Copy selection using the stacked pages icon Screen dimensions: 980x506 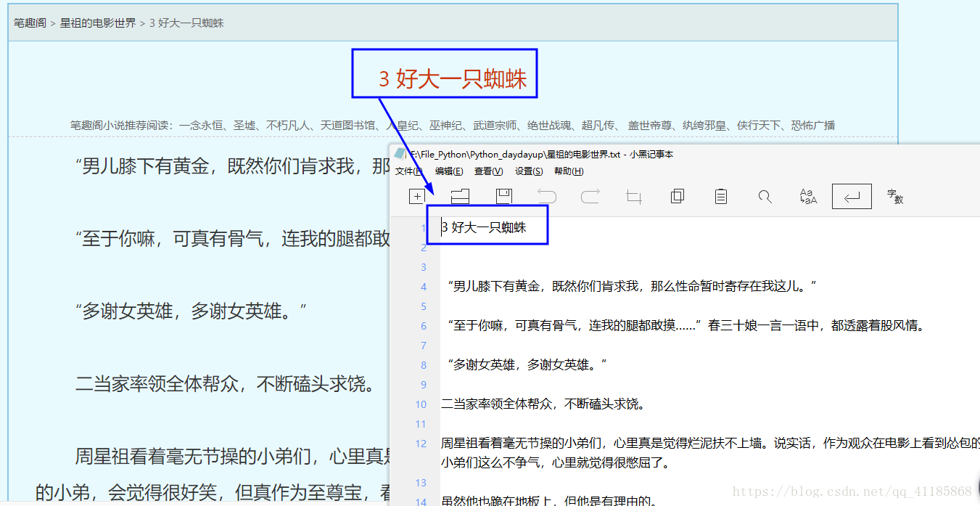[x=678, y=196]
